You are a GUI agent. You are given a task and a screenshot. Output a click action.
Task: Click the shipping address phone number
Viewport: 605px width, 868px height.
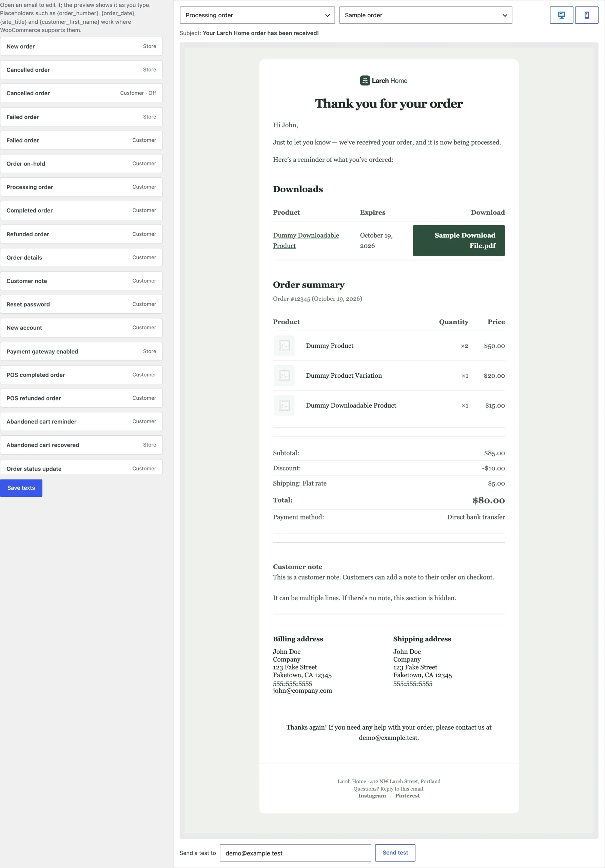pyautogui.click(x=412, y=684)
